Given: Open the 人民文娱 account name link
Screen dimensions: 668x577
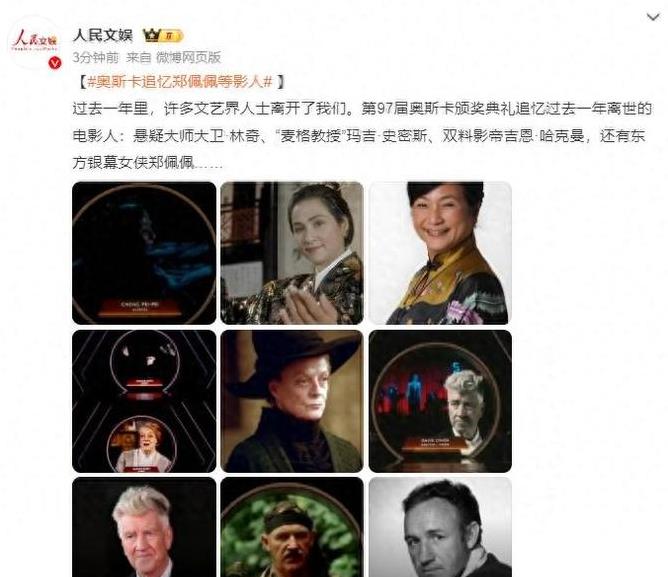Looking at the screenshot, I should tap(103, 35).
